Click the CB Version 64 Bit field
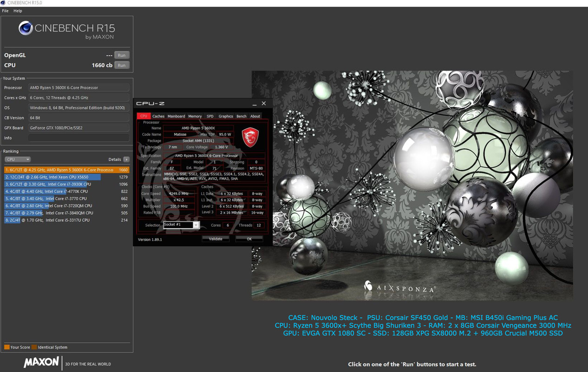The height and width of the screenshot is (372, 588). point(78,118)
